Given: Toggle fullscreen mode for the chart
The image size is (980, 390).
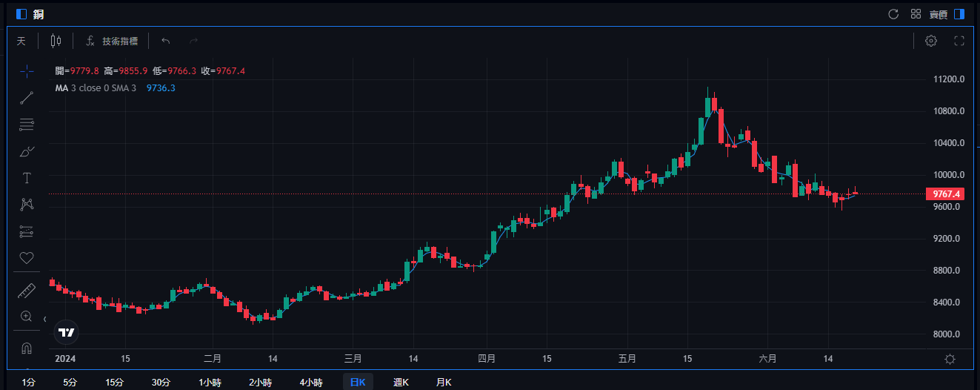Looking at the screenshot, I should [x=959, y=41].
